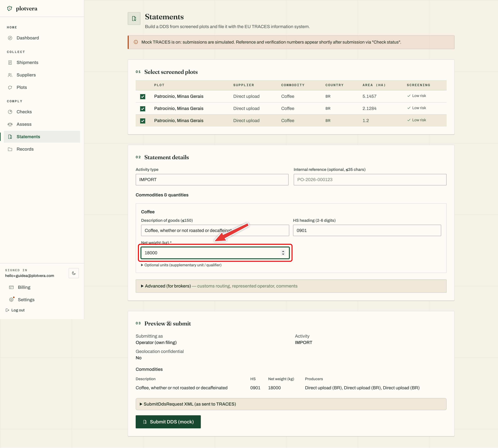Toggle dark mode with moon icon

[74, 273]
